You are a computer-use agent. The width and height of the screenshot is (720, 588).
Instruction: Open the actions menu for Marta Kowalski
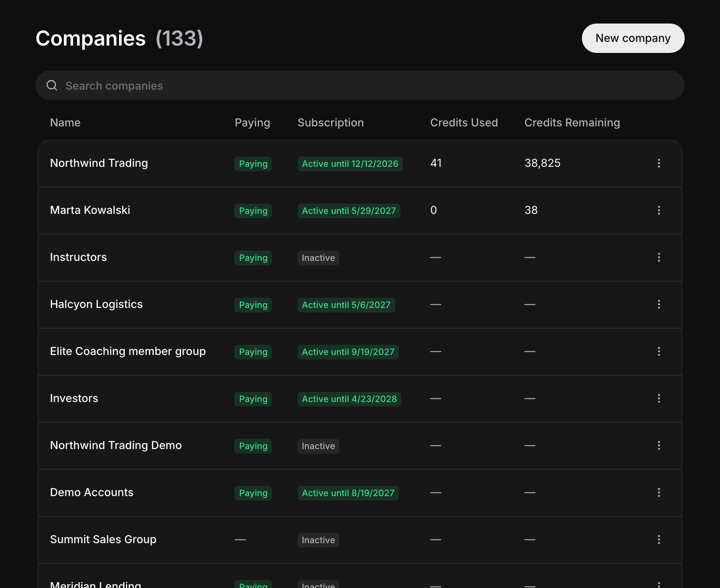(x=659, y=210)
